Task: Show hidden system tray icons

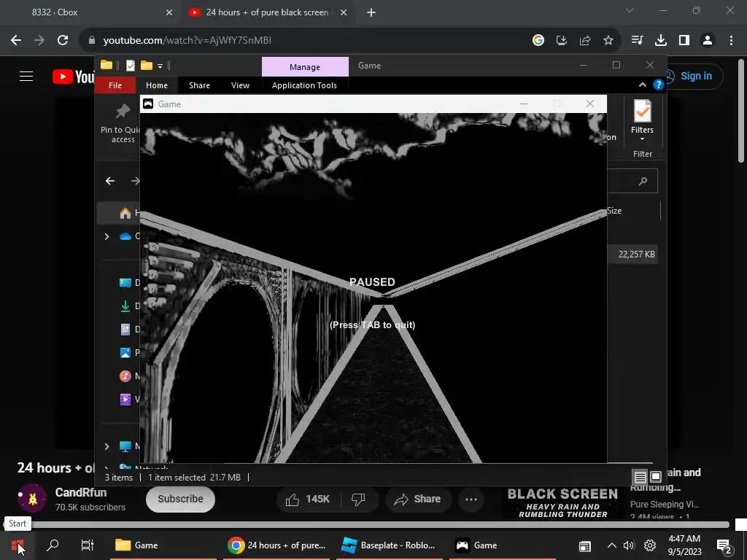Action: 612,545
